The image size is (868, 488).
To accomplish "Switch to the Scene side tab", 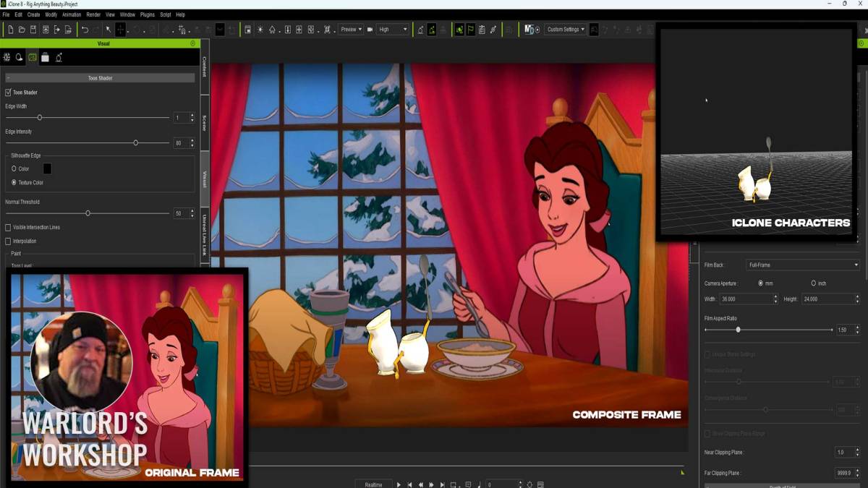I will point(205,123).
